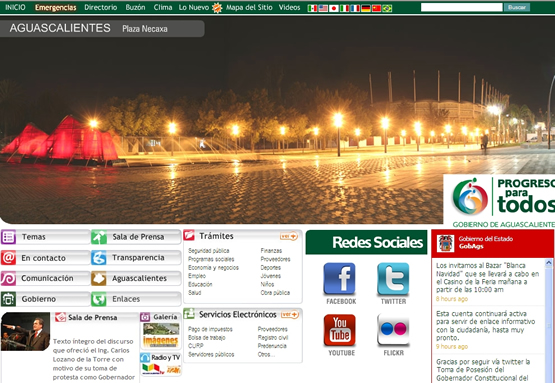Select the Mexican flag language option
The height and width of the screenshot is (383, 555).
[312, 8]
